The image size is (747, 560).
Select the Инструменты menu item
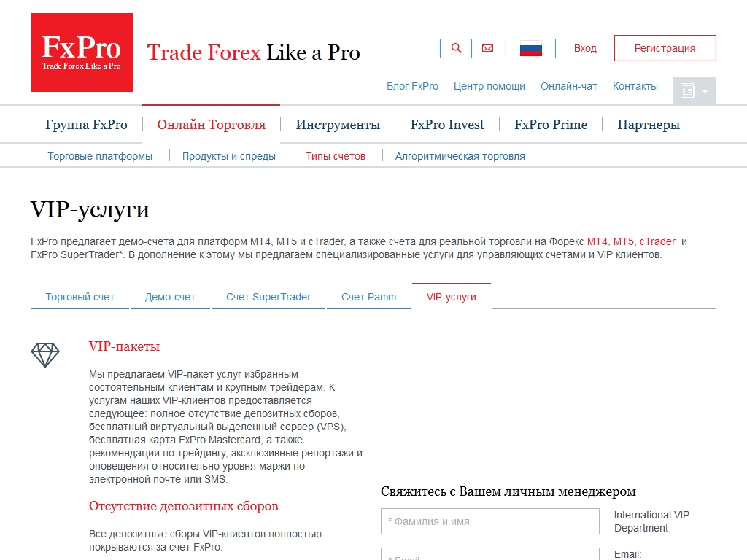pos(338,125)
